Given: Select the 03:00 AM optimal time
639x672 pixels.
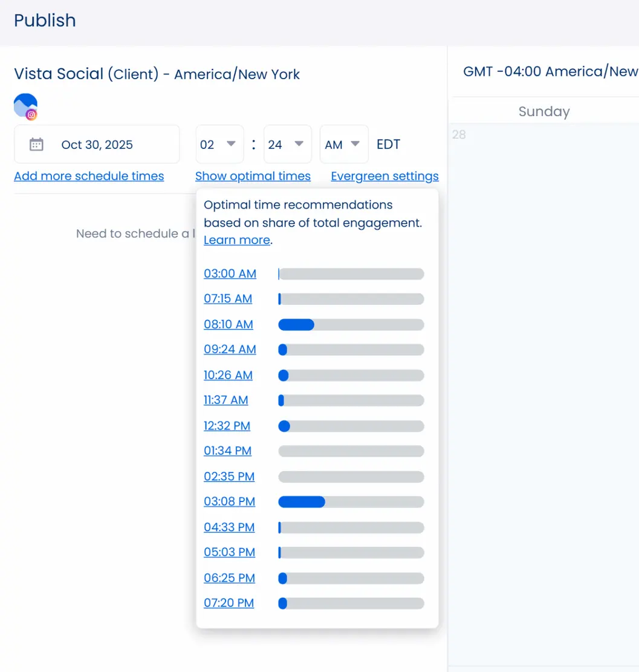Looking at the screenshot, I should (x=230, y=273).
